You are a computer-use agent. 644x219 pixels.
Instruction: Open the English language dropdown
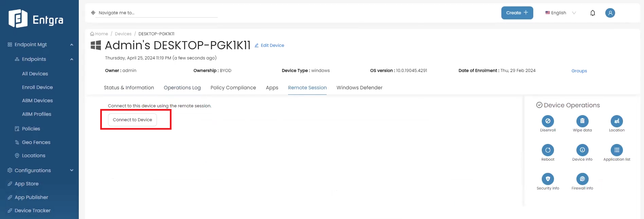560,13
